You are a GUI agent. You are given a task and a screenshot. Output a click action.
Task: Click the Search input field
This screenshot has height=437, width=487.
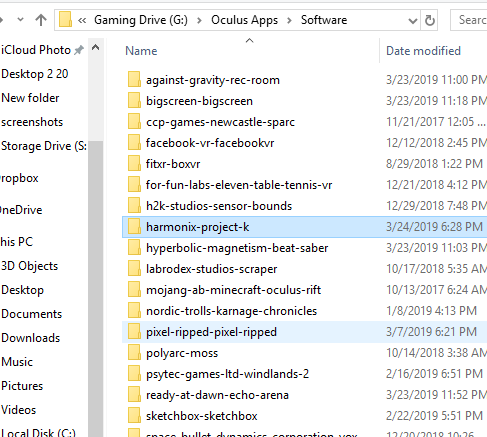coord(469,20)
